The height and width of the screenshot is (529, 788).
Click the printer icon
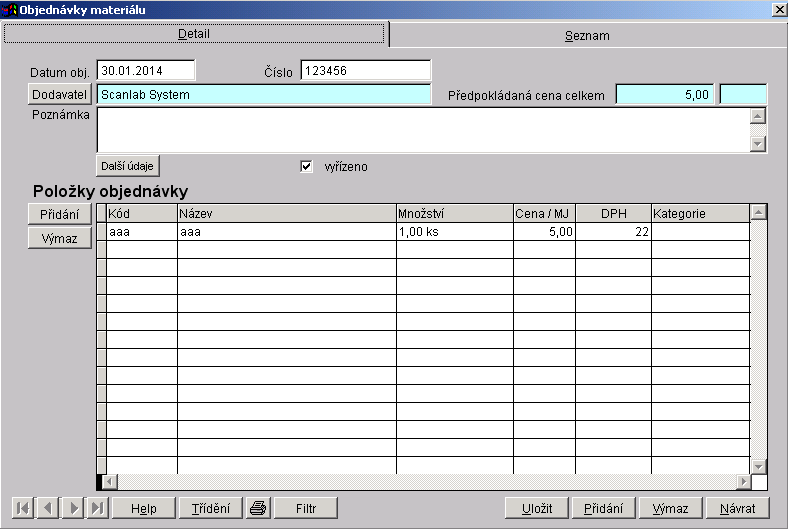258,508
